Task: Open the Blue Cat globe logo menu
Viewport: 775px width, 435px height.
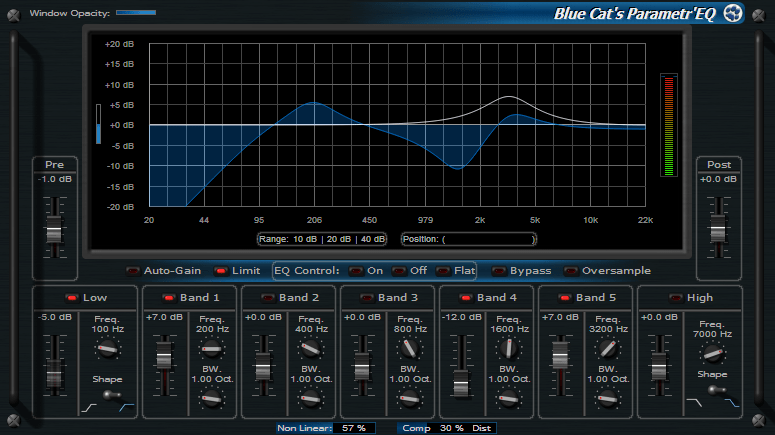Action: click(x=733, y=13)
